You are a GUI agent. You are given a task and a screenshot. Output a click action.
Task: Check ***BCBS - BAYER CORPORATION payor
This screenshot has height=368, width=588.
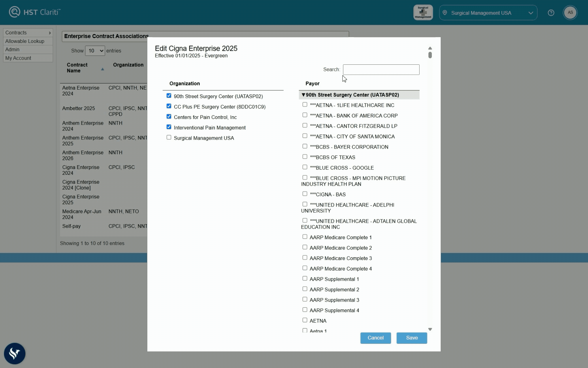305,147
